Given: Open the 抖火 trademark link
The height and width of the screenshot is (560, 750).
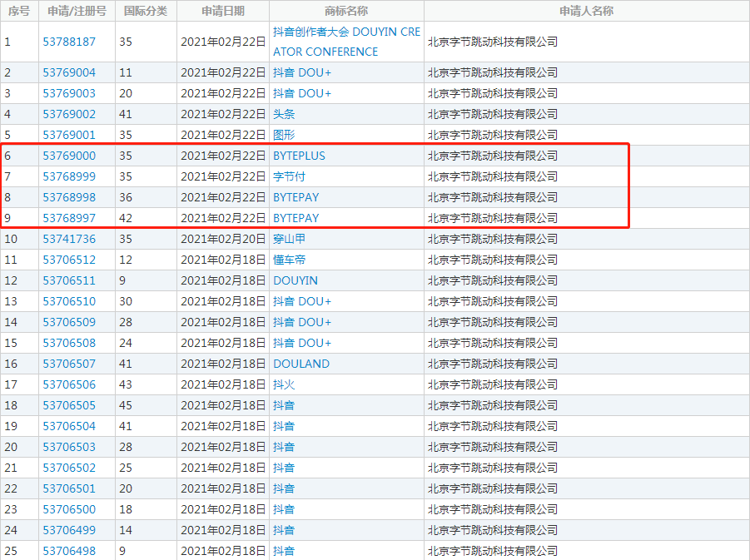Looking at the screenshot, I should (284, 384).
